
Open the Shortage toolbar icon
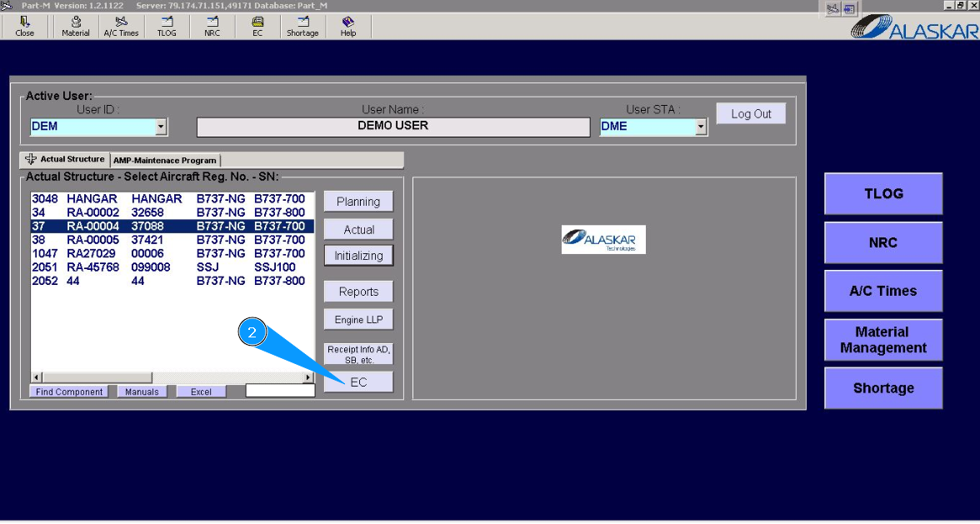(302, 27)
